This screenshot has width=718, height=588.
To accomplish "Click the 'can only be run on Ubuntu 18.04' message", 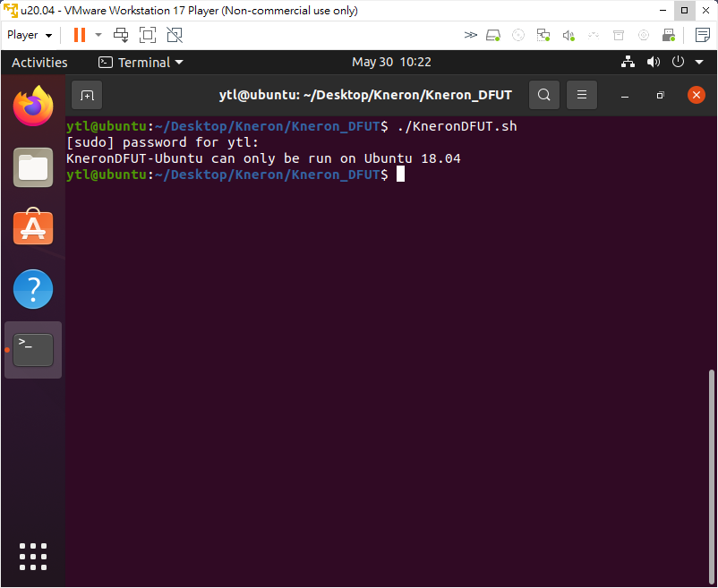I will coord(336,158).
